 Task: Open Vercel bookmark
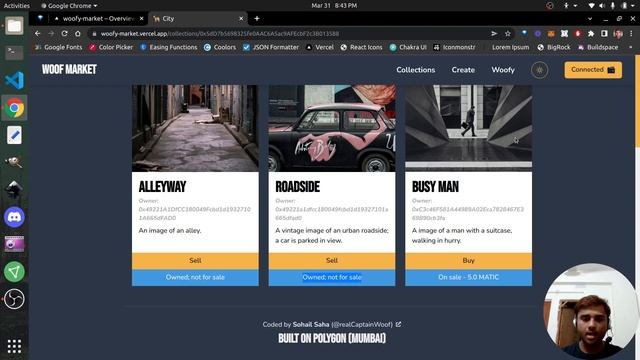[320, 47]
